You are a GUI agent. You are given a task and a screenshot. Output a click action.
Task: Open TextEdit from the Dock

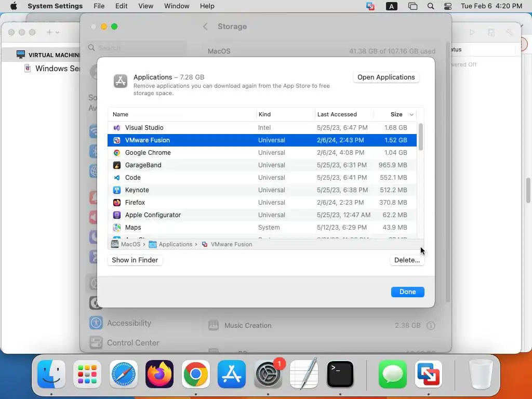[304, 374]
